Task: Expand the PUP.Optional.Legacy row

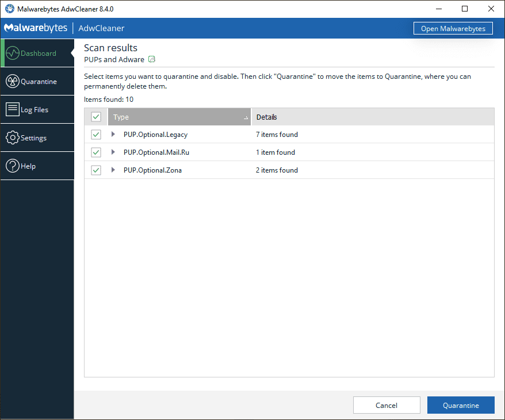Action: tap(113, 135)
